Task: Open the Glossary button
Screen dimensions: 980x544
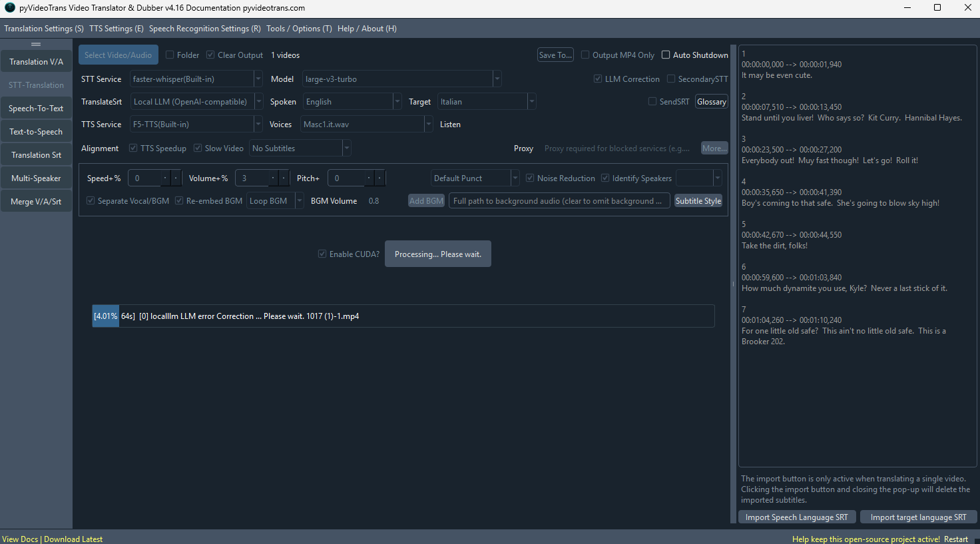Action: (712, 102)
